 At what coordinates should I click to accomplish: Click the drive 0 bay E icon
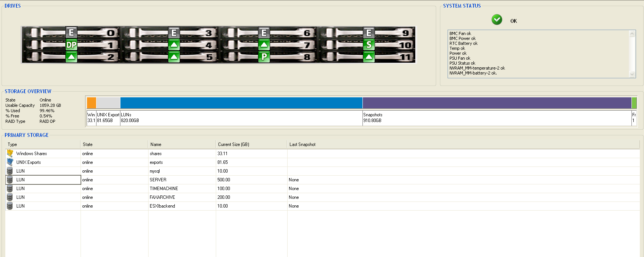[71, 33]
